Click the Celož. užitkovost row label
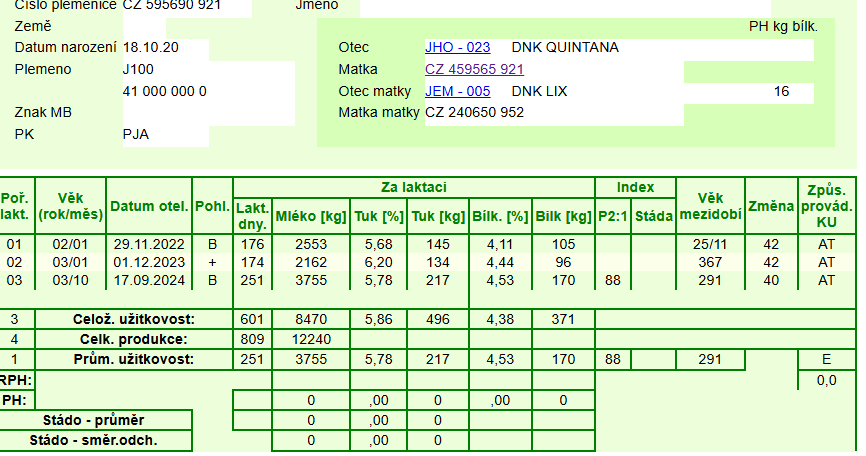Image resolution: width=866 pixels, height=456 pixels. point(133,319)
